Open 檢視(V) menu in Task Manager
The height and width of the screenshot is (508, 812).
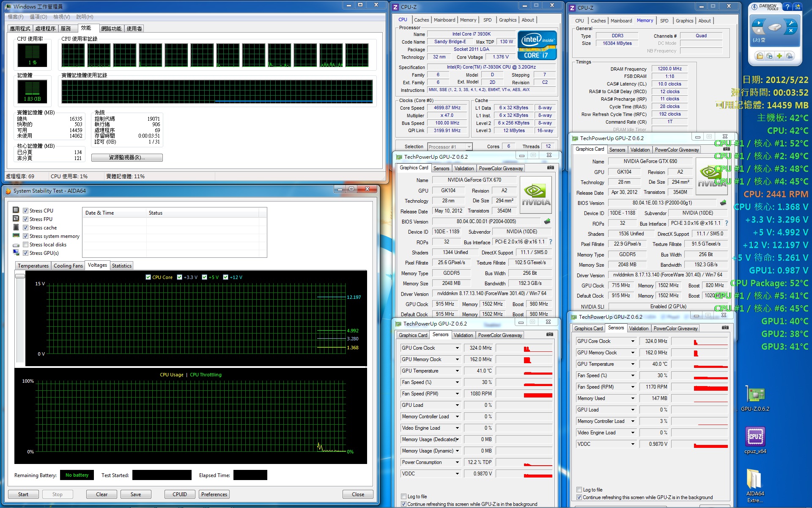62,17
